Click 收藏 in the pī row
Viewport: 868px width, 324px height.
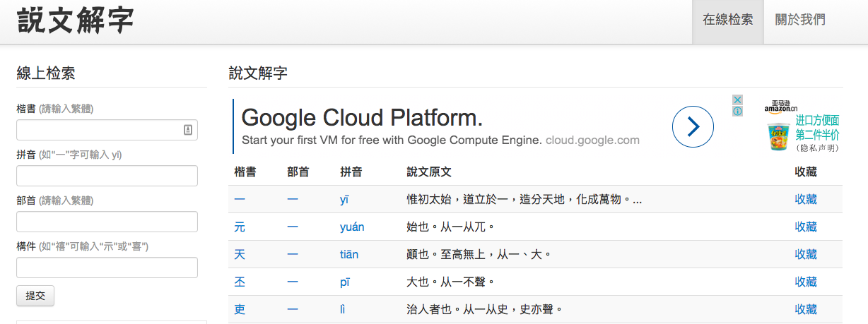coord(806,282)
